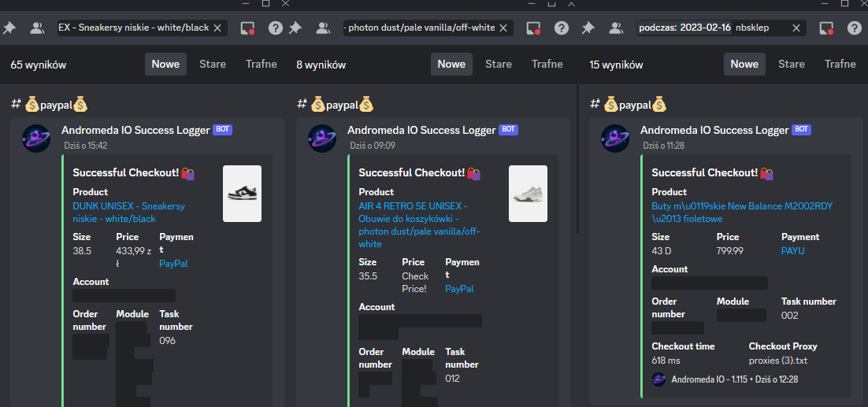Image resolution: width=868 pixels, height=407 pixels.
Task: Select the 'Nowe' tab under 8 wyników
Action: coord(451,64)
